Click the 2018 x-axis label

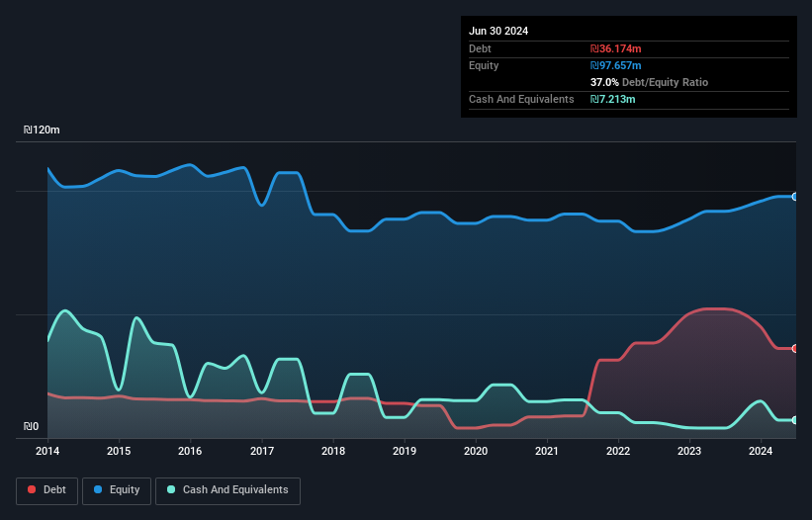333,451
